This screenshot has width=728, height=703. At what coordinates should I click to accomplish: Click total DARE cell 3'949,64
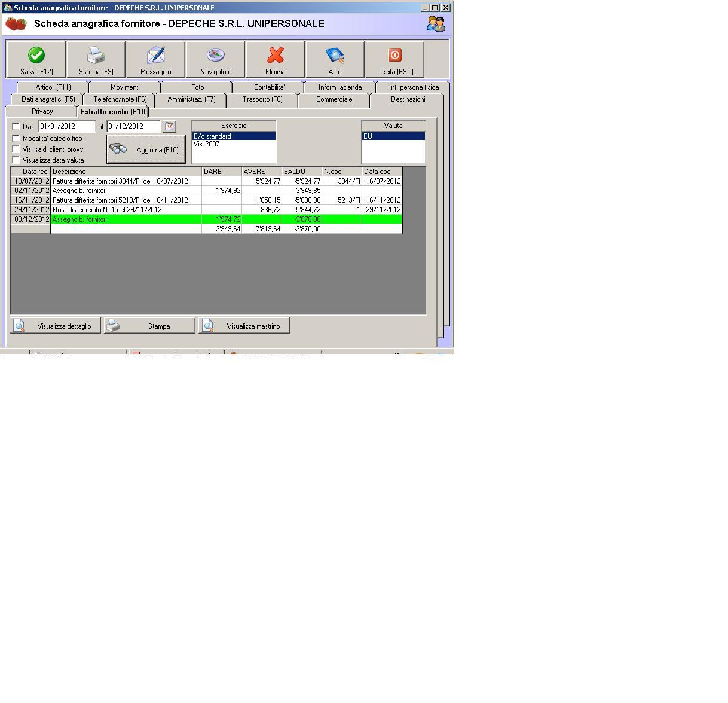(222, 229)
